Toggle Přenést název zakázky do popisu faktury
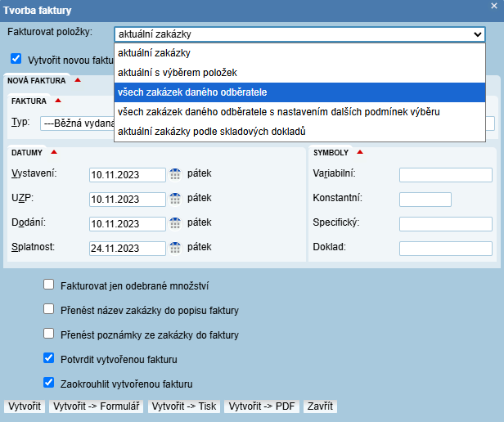This screenshot has height=422, width=504. (49, 310)
